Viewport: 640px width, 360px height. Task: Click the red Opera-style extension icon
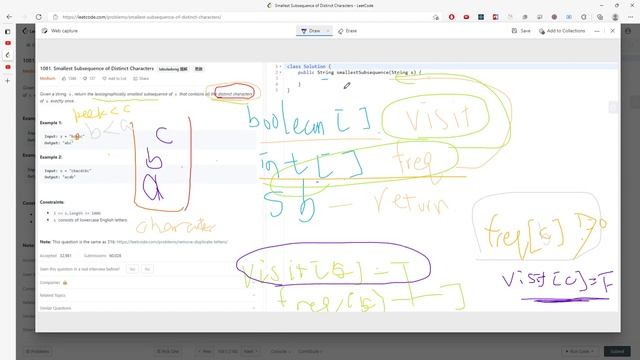[x=451, y=17]
